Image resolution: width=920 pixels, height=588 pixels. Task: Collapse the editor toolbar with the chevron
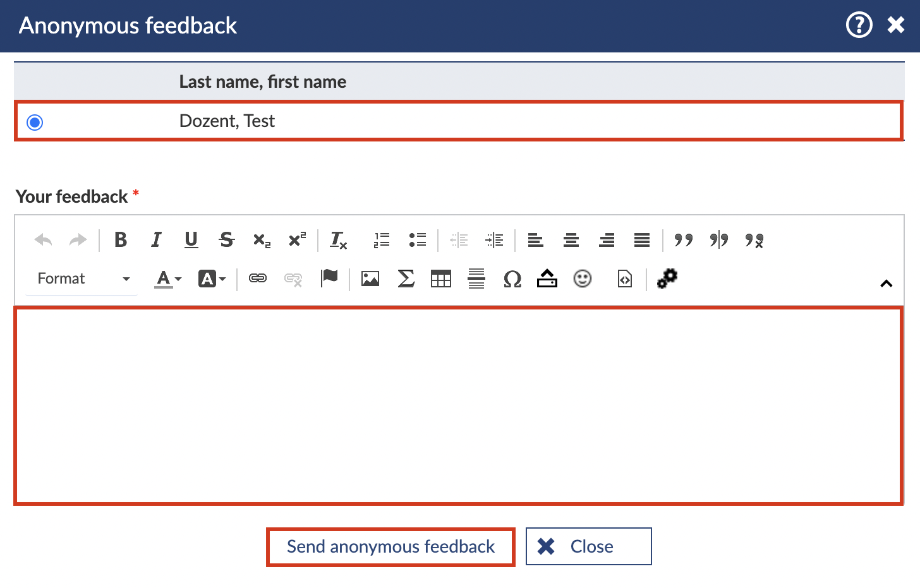[x=886, y=284]
